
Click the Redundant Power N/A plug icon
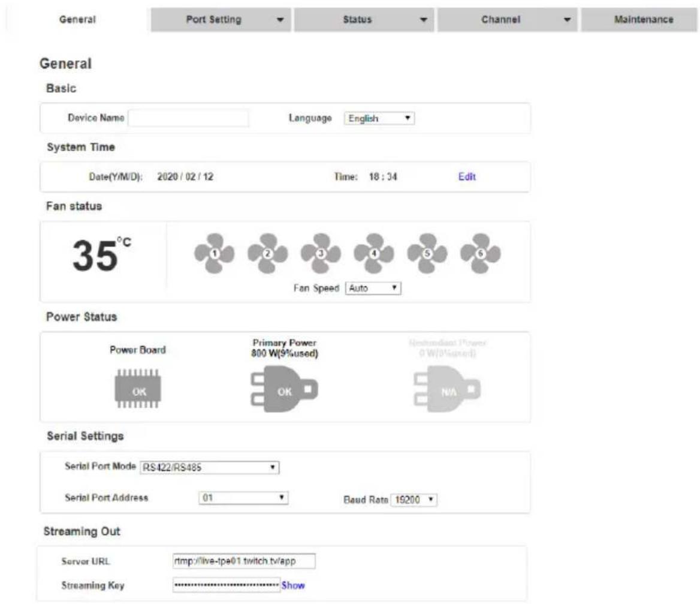point(447,389)
